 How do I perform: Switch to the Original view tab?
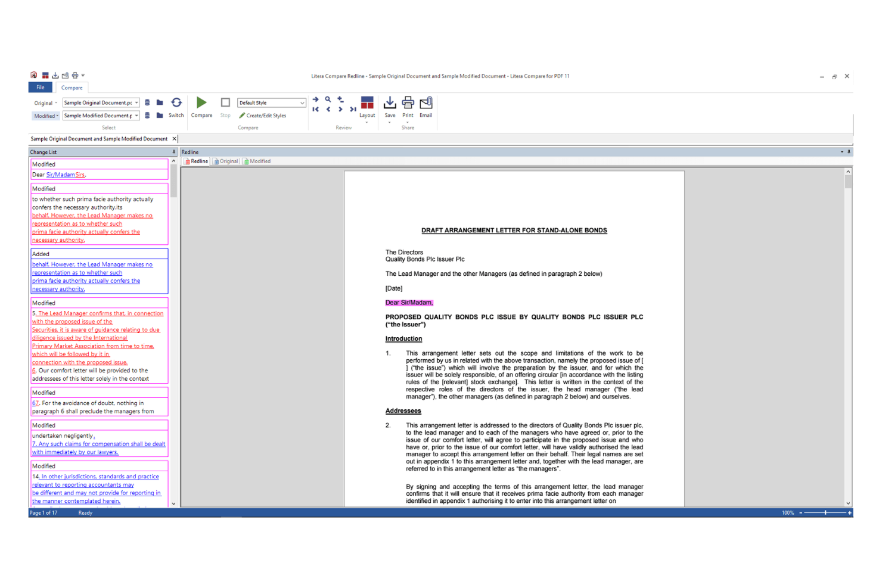(226, 161)
